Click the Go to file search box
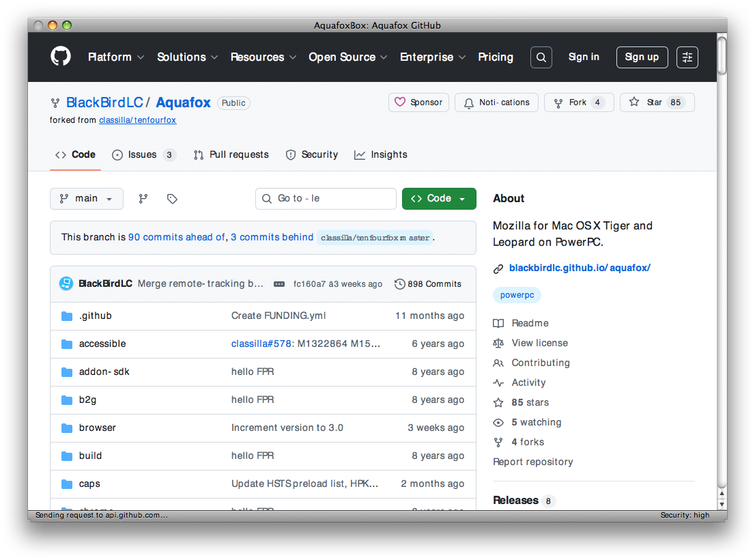755x560 pixels. click(x=326, y=198)
